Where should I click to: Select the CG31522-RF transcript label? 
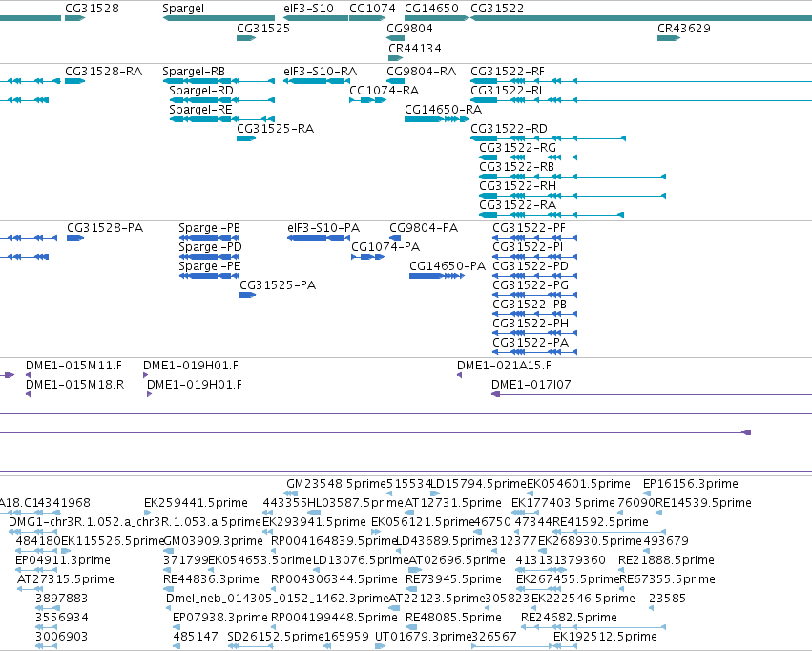[508, 71]
